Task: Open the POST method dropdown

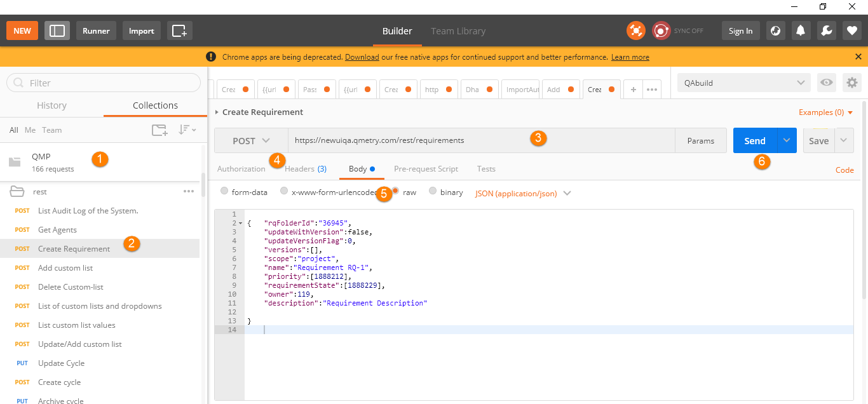Action: [x=251, y=141]
